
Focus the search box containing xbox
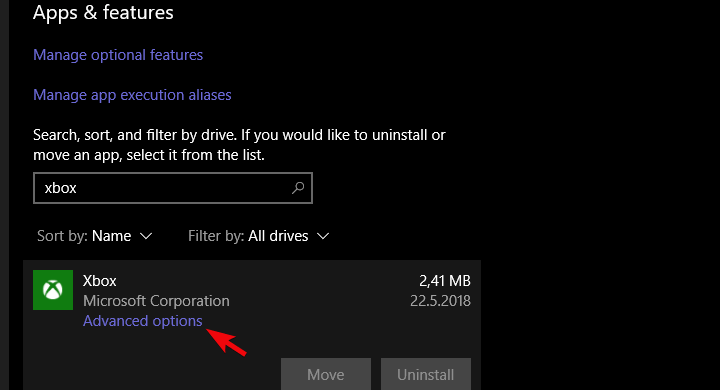pos(173,188)
